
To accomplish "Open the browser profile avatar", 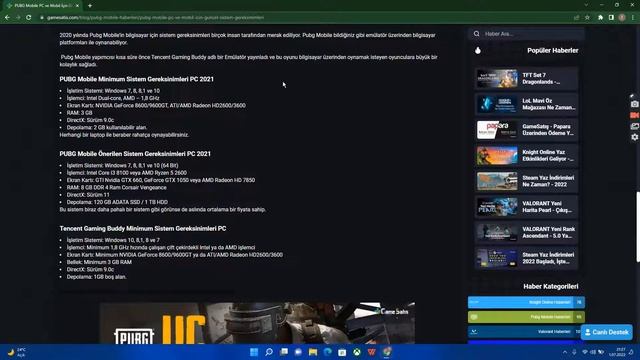I will 622,18.
